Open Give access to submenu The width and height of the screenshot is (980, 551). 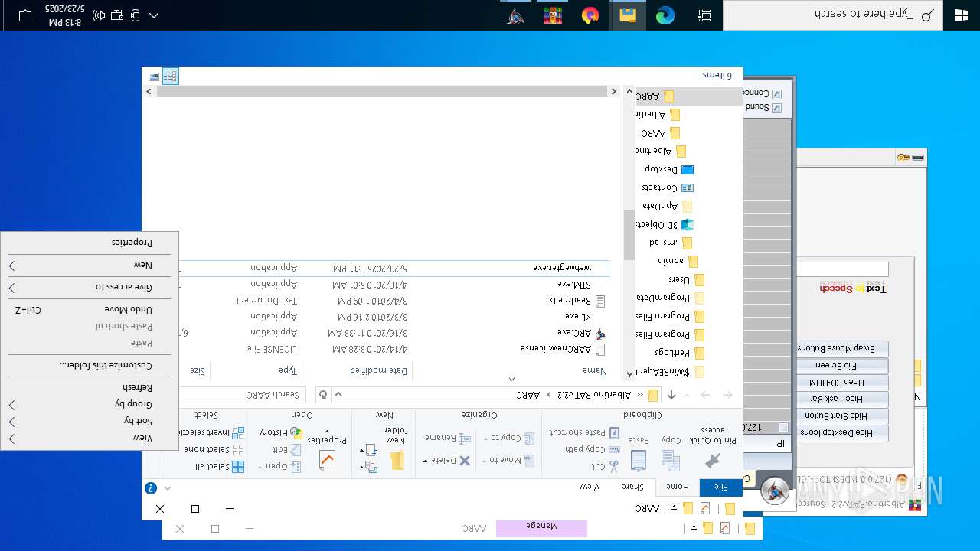pyautogui.click(x=90, y=287)
